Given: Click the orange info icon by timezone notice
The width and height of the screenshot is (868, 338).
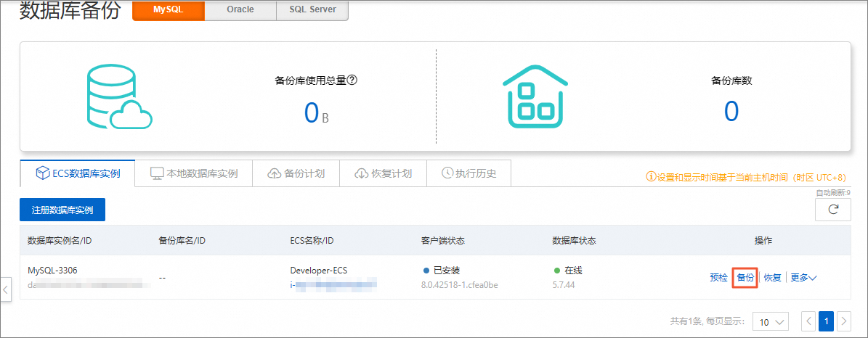Looking at the screenshot, I should (651, 178).
